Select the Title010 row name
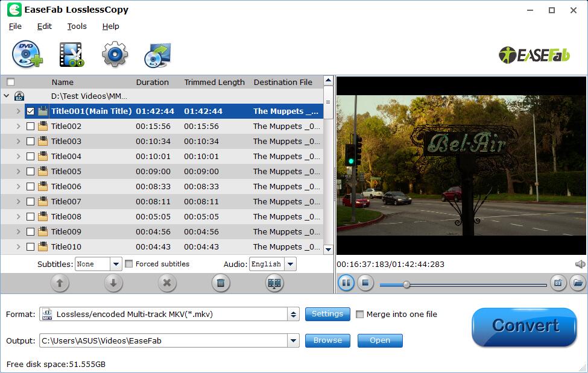Image resolution: width=588 pixels, height=373 pixels. click(x=66, y=246)
